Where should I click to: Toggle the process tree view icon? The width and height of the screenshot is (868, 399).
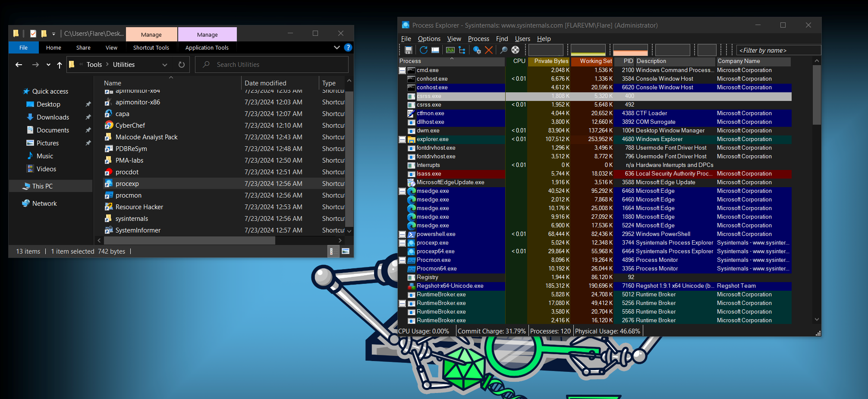[462, 50]
